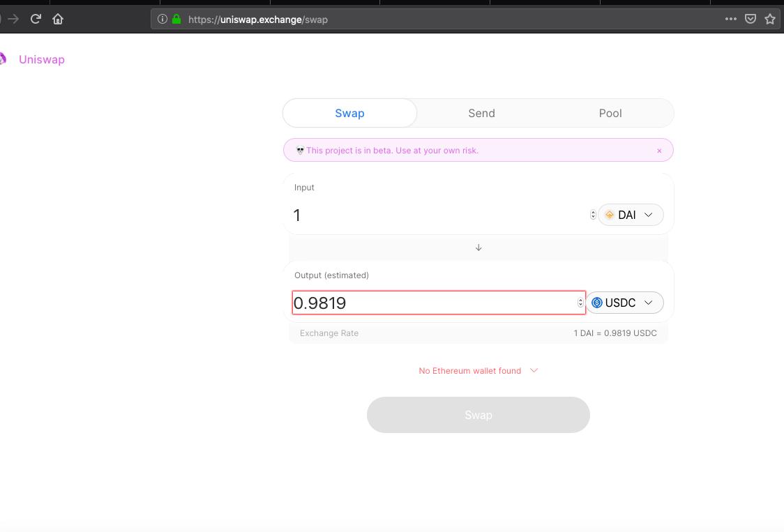Save page to Pocket icon
This screenshot has height=532, width=784.
pyautogui.click(x=750, y=19)
